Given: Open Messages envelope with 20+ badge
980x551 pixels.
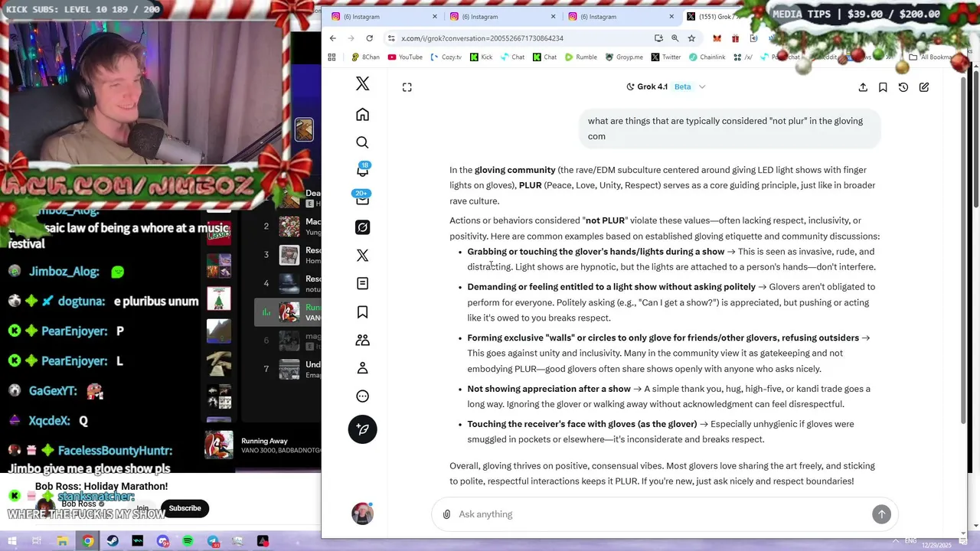Looking at the screenshot, I should point(362,199).
